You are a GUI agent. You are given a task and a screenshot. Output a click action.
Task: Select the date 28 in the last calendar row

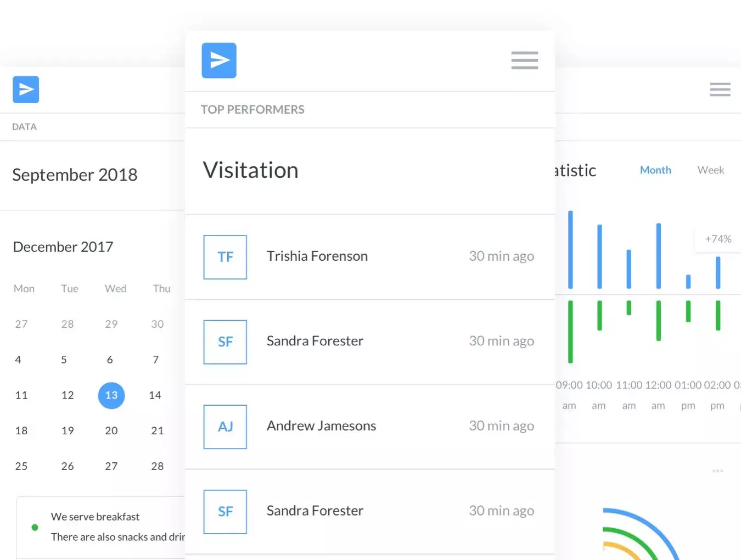[x=158, y=466]
